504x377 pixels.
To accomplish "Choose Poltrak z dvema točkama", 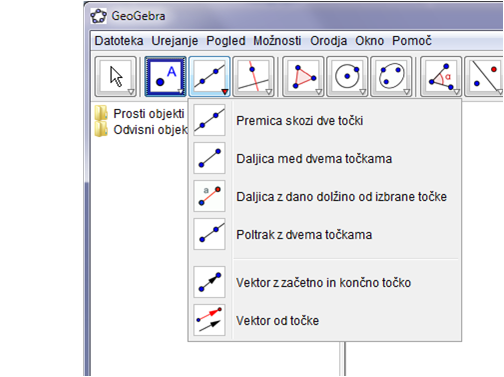I will [x=325, y=234].
